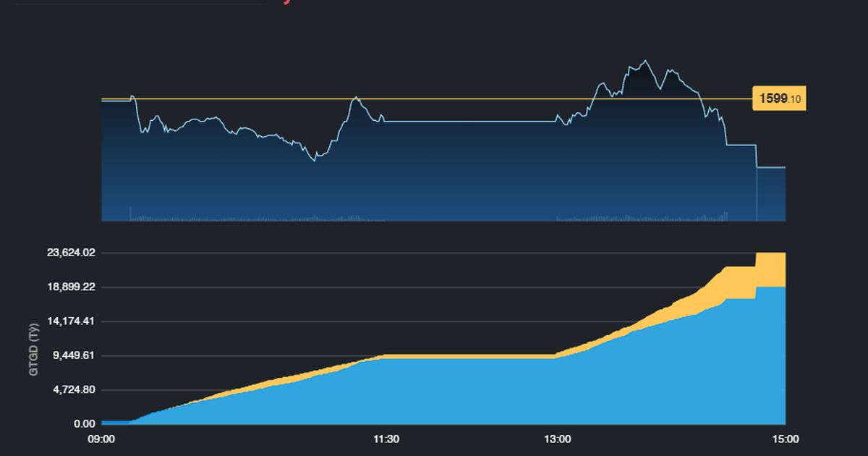The width and height of the screenshot is (868, 456).
Task: Click the 09:00 time axis label
Action: coord(101,439)
